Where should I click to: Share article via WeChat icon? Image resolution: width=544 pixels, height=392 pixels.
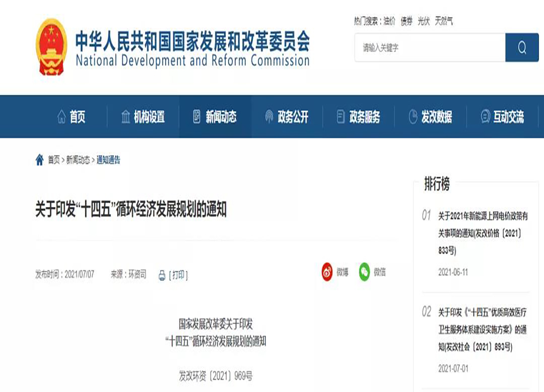364,272
